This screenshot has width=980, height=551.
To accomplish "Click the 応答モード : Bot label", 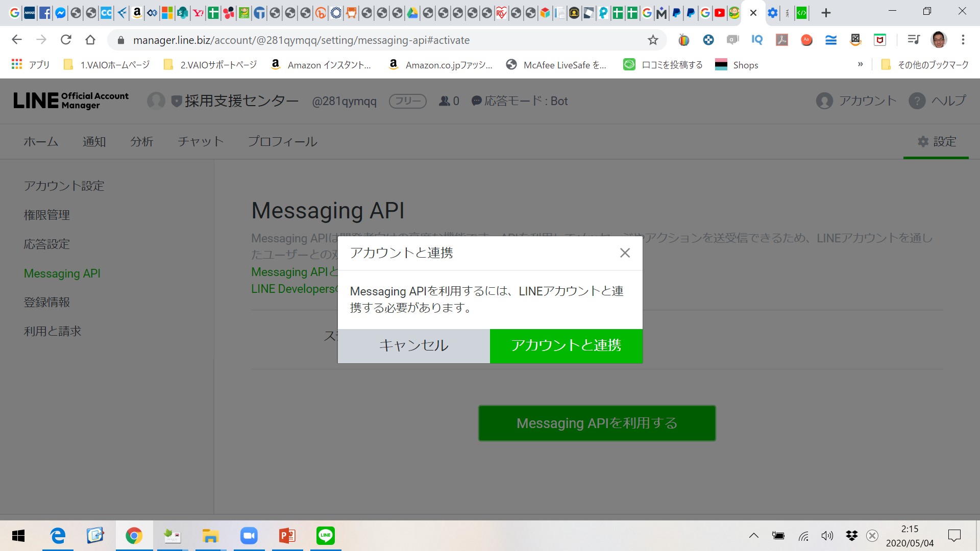I will (x=520, y=101).
